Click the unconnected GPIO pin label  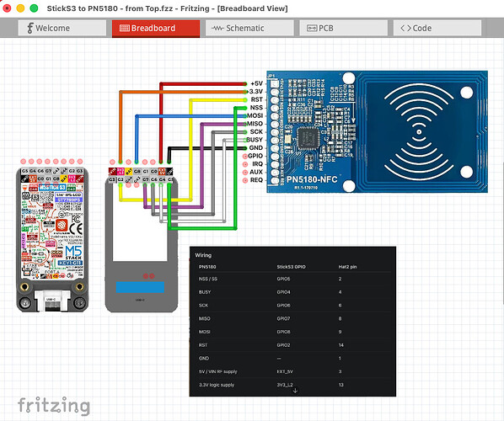(x=255, y=156)
